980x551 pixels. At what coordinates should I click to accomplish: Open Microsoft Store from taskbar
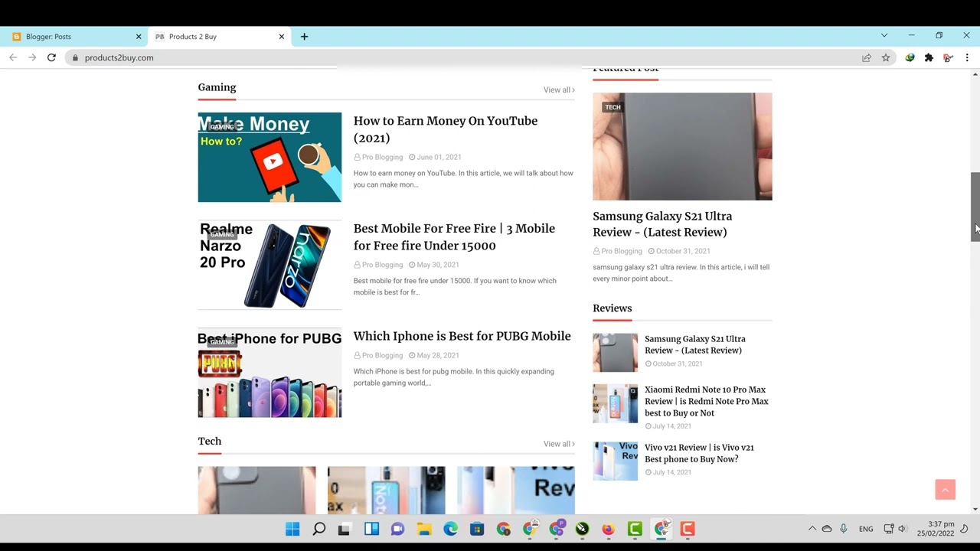[x=477, y=529]
